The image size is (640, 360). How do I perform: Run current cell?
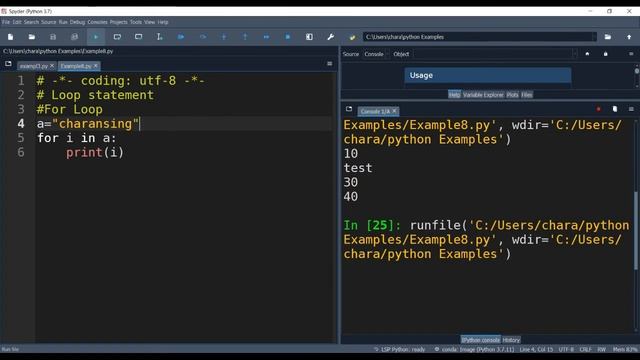117,37
